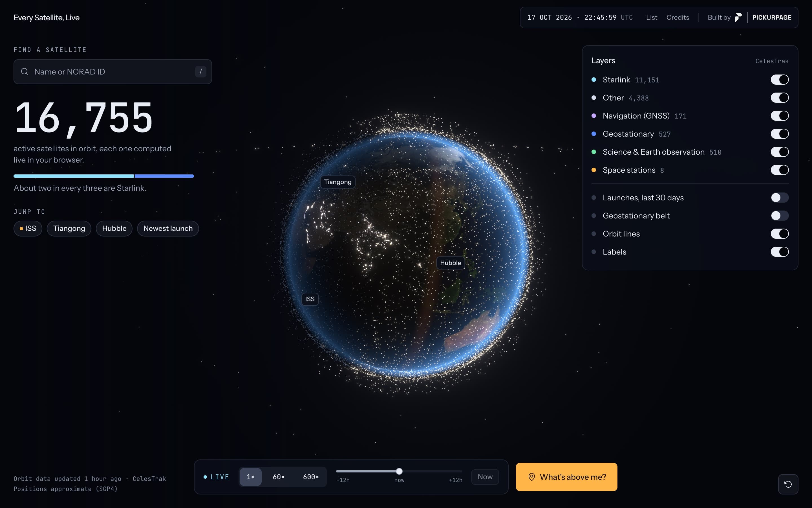
Task: Select 600× playback speed
Action: 311,477
